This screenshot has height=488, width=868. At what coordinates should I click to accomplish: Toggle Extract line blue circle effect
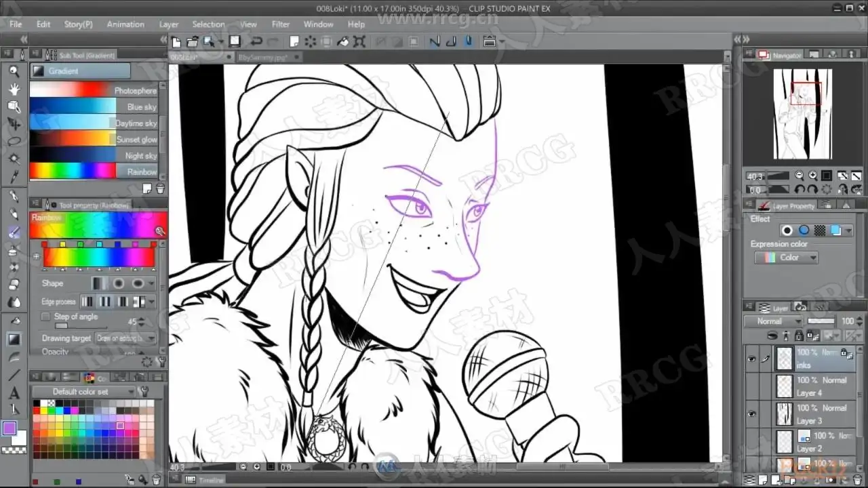(804, 230)
